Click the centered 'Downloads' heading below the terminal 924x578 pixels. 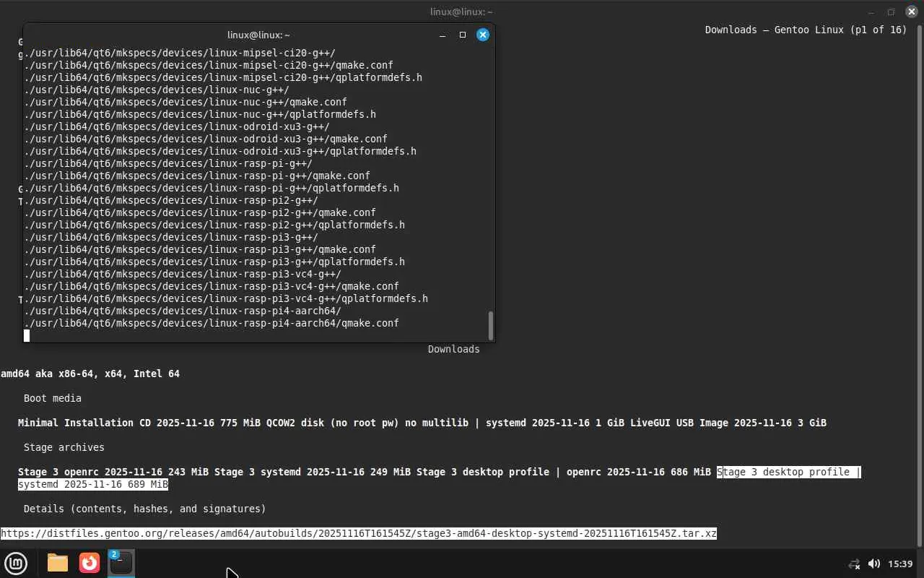(454, 349)
